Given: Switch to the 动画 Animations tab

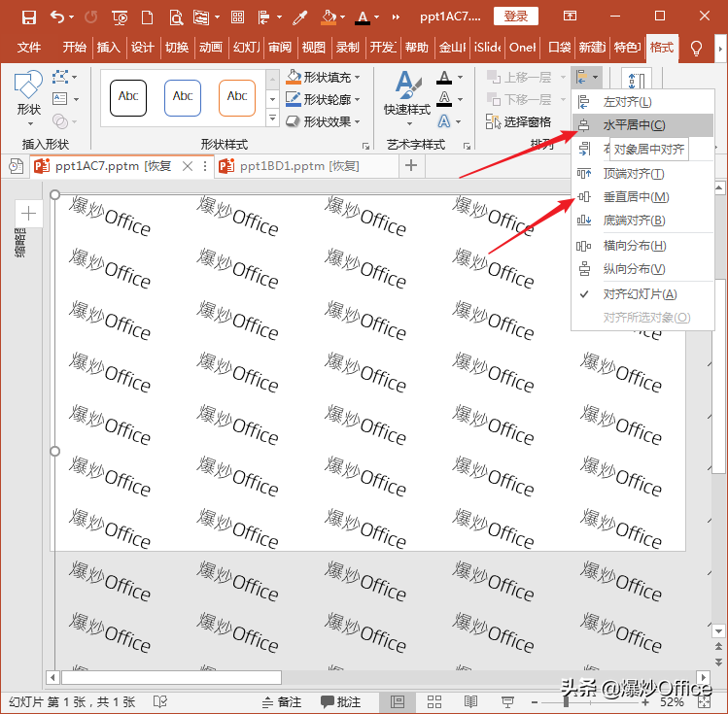Looking at the screenshot, I should tap(211, 48).
